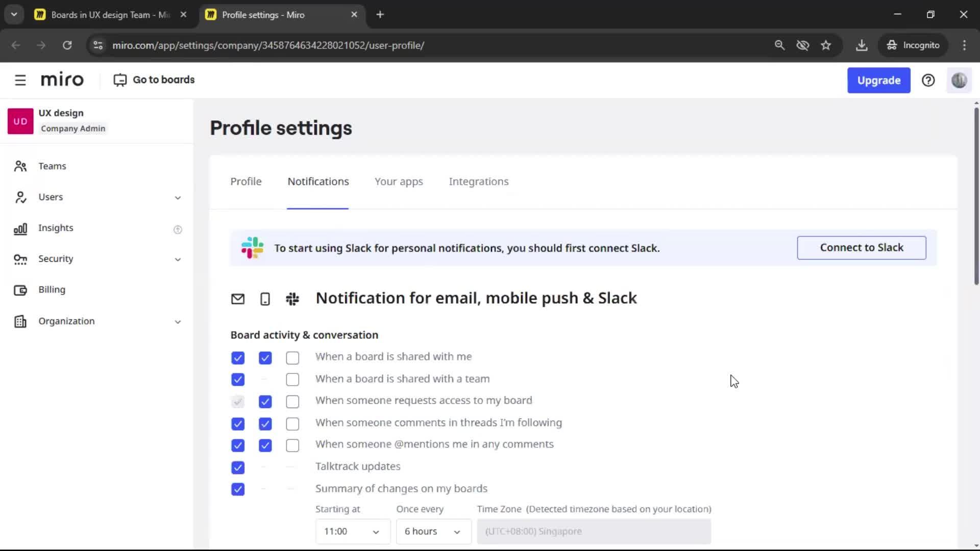Expand the Users sidebar section
This screenshot has width=980, height=551.
point(178,198)
